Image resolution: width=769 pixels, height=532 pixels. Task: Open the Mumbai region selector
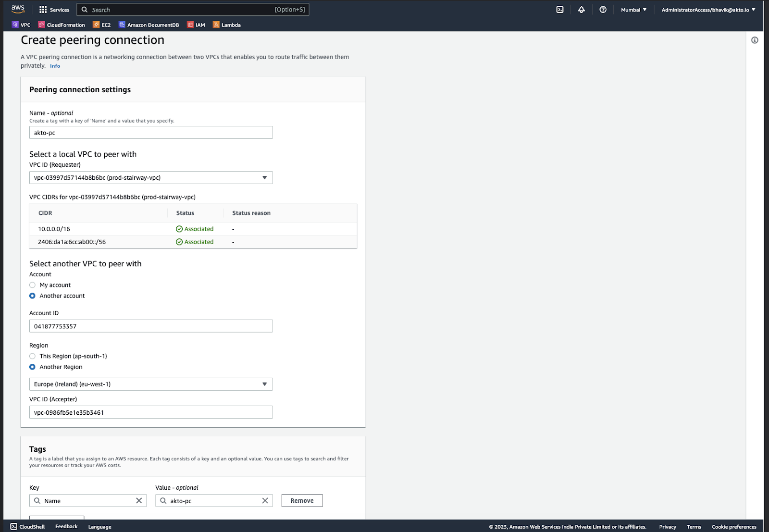coord(633,10)
